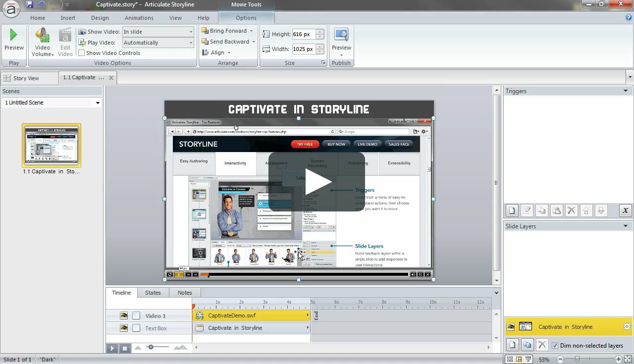Switch to Slide View status bar icon
Image resolution: width=634 pixels, height=364 pixels.
(519, 360)
